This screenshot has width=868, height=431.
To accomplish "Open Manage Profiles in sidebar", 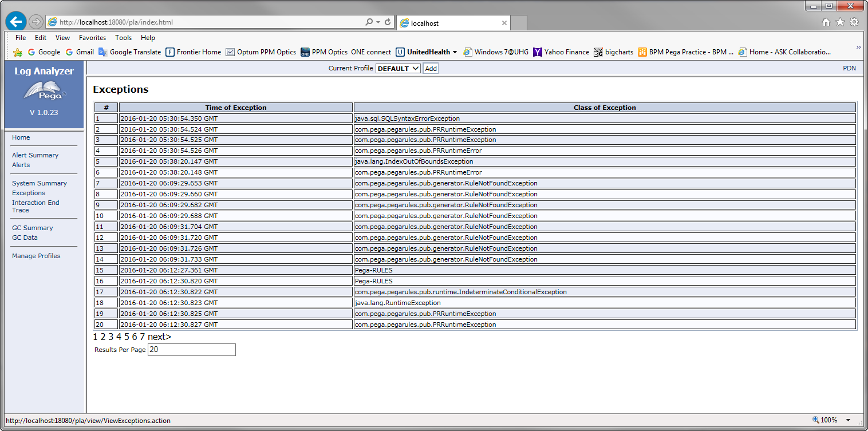I will click(36, 256).
